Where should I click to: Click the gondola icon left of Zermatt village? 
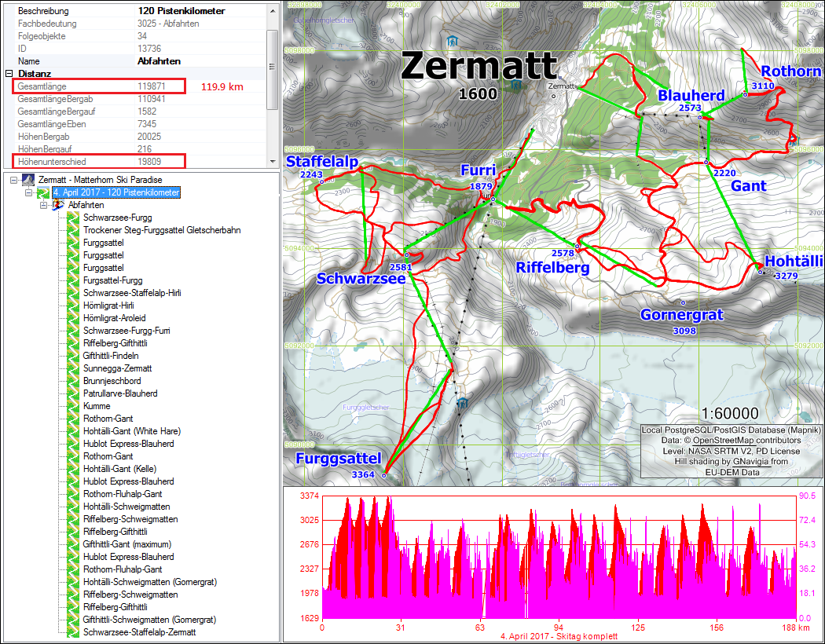point(517,85)
